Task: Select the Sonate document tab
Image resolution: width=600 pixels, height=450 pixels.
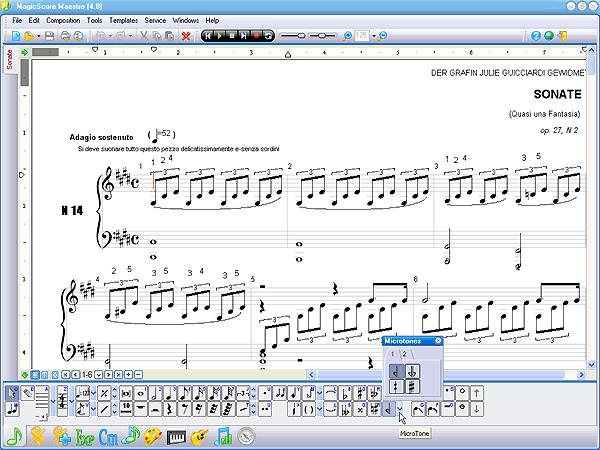Action: 10,60
